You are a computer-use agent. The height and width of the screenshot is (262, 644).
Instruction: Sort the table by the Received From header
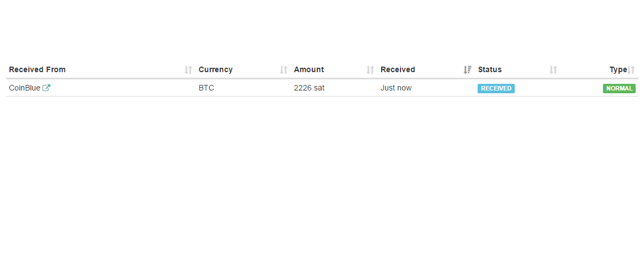click(37, 70)
